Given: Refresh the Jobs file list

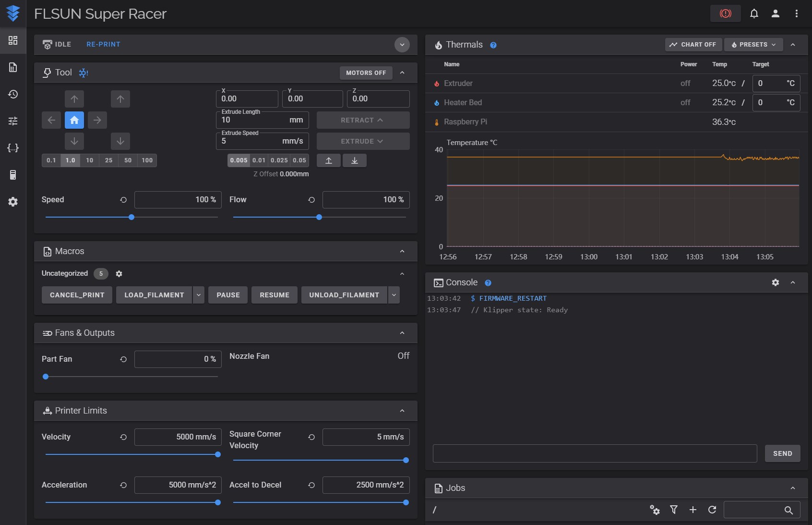Looking at the screenshot, I should pyautogui.click(x=712, y=510).
